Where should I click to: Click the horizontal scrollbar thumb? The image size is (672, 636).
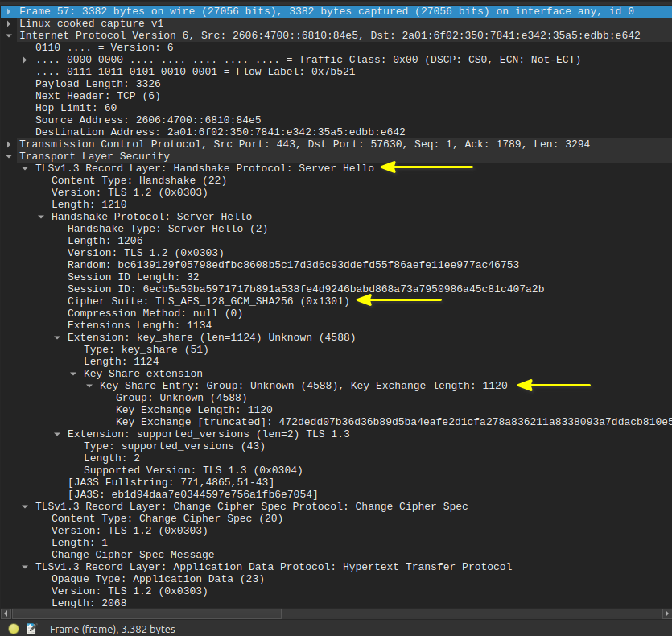click(147, 613)
